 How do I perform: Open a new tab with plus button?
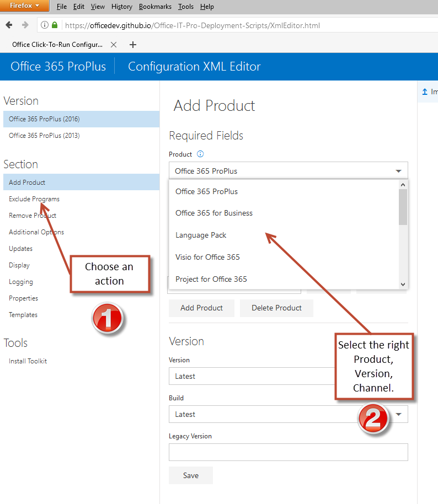(133, 45)
